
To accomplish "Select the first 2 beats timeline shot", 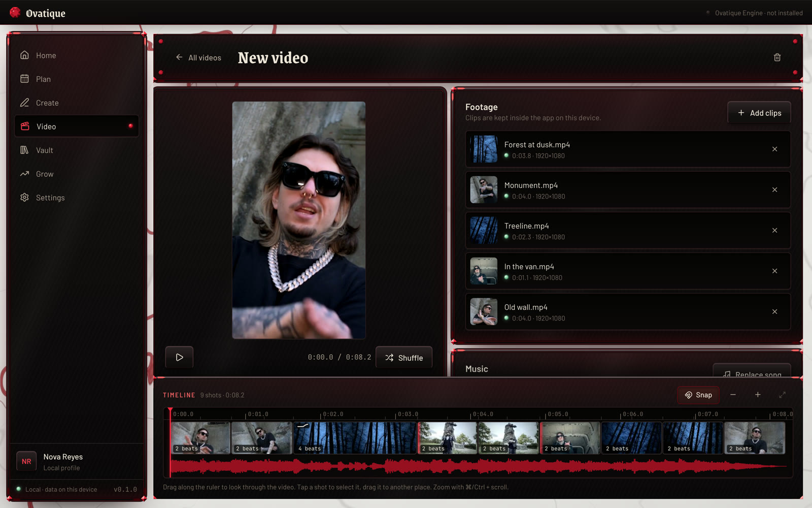I will (200, 438).
